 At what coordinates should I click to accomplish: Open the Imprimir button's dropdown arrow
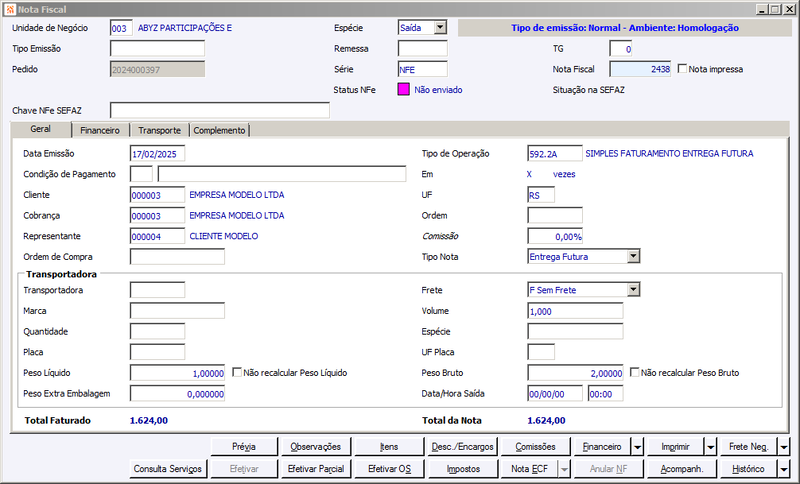coord(711,447)
